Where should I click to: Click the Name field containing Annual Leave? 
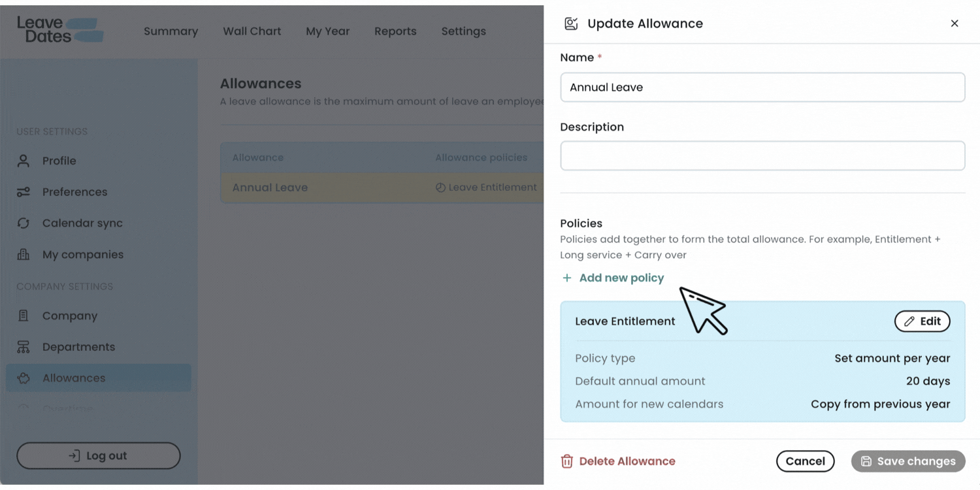tap(762, 88)
